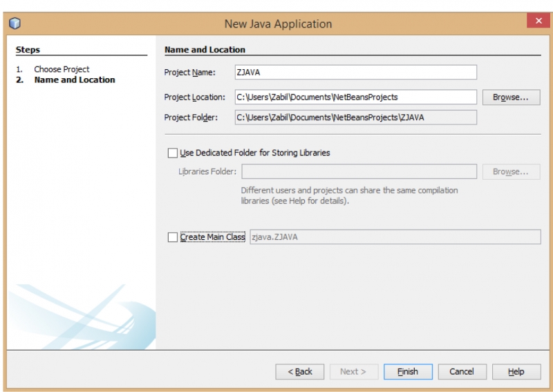This screenshot has width=553, height=392.
Task: Click the NetBeans cube icon in title bar
Action: (14, 24)
